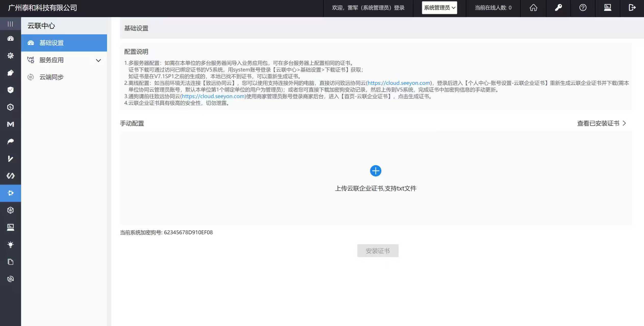Open first cloud.seeyon.com hyperlink
Viewport: 644px width, 326px height.
[399, 83]
